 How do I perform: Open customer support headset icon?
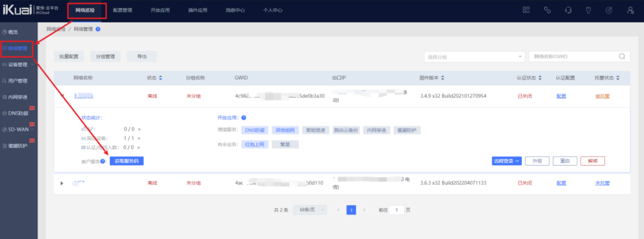[569, 10]
